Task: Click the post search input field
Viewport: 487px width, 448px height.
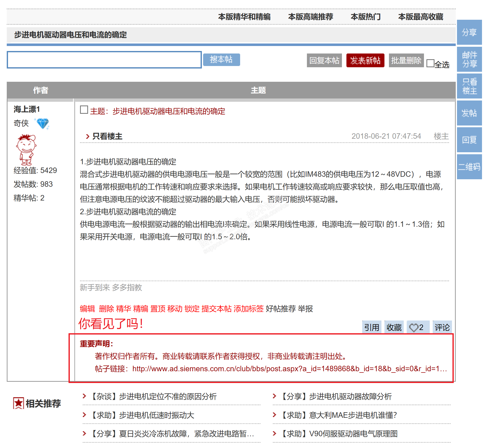Action: coord(104,60)
